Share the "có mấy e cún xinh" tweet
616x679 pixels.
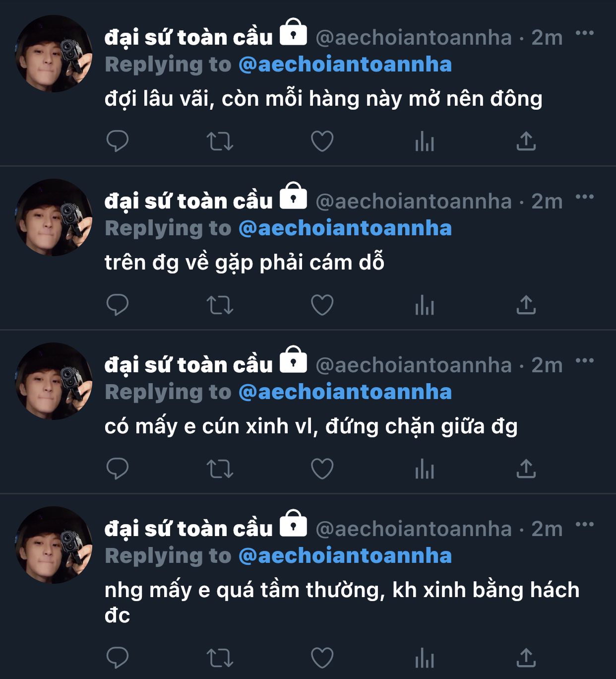coord(526,469)
